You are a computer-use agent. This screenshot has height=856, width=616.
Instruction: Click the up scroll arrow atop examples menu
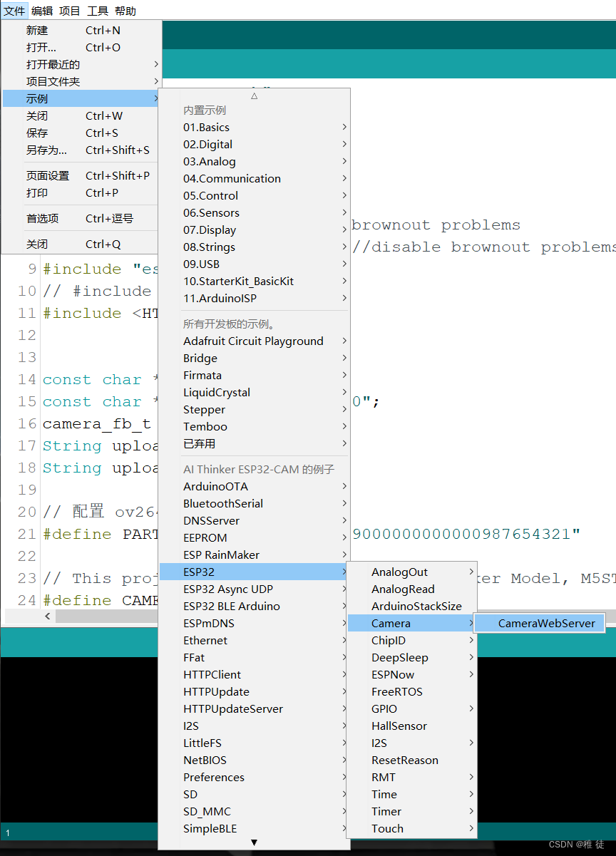pyautogui.click(x=254, y=96)
